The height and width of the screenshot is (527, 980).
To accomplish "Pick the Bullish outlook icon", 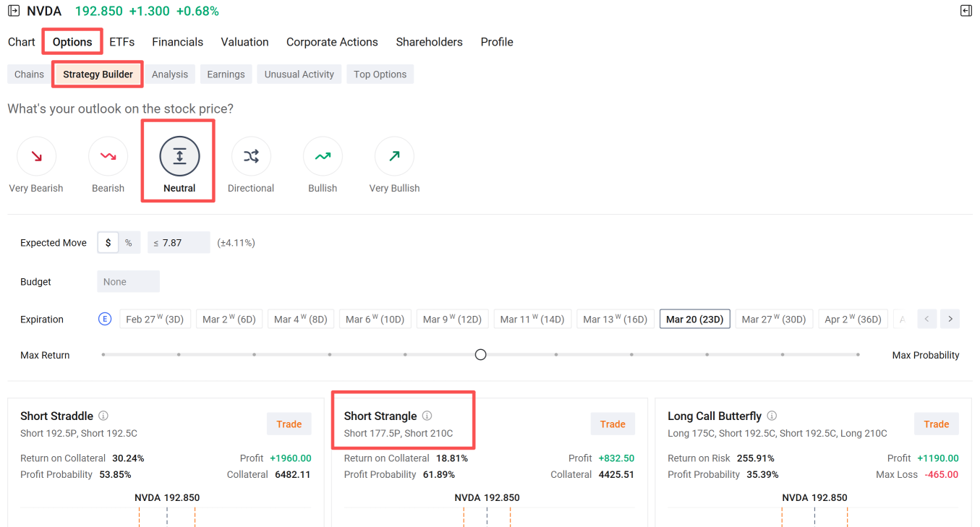I will (323, 156).
